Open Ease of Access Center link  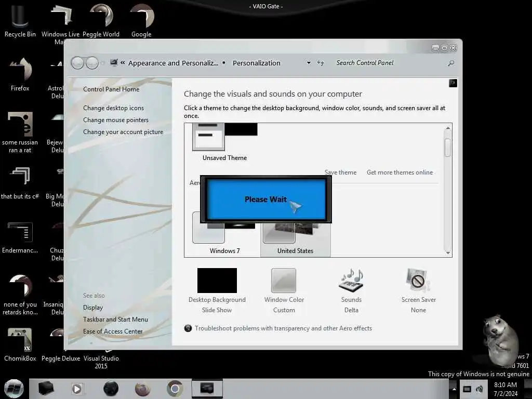[113, 331]
